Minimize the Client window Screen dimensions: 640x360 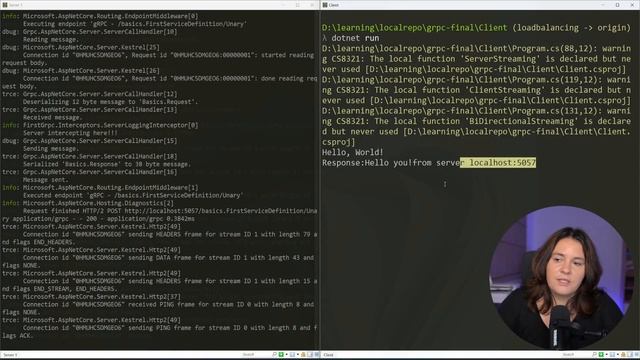click(x=603, y=5)
